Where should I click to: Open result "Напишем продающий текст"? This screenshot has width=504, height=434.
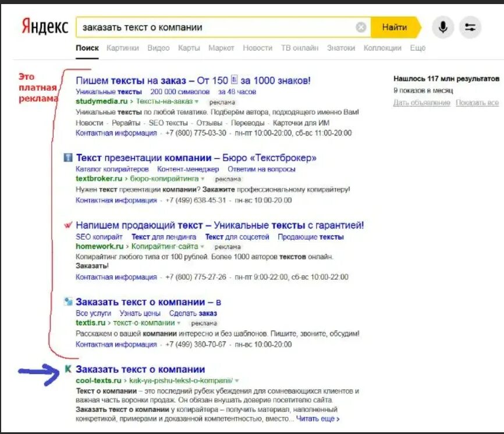[x=220, y=225]
